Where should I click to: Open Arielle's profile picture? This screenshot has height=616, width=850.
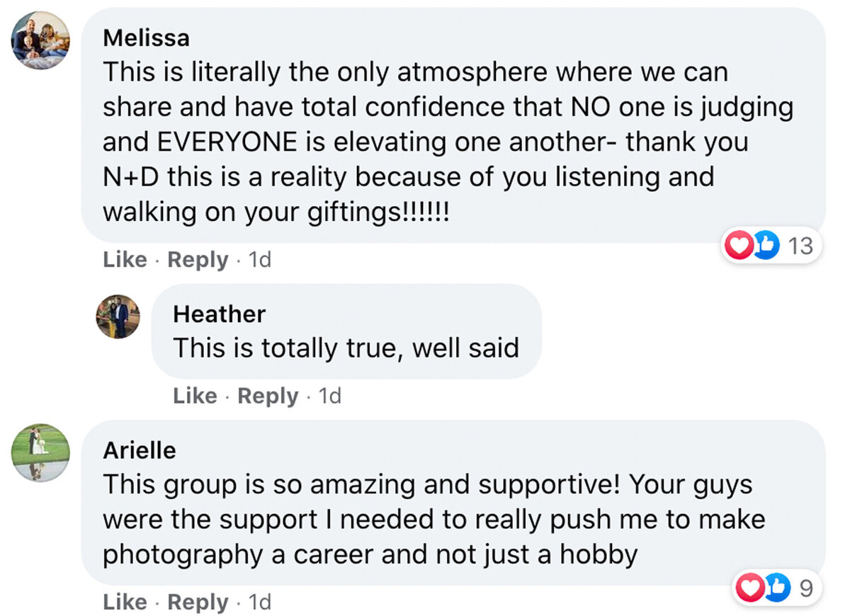40,453
